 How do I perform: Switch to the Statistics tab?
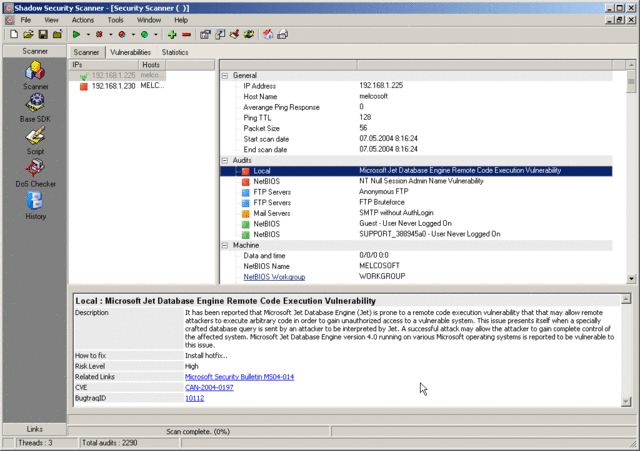[175, 52]
